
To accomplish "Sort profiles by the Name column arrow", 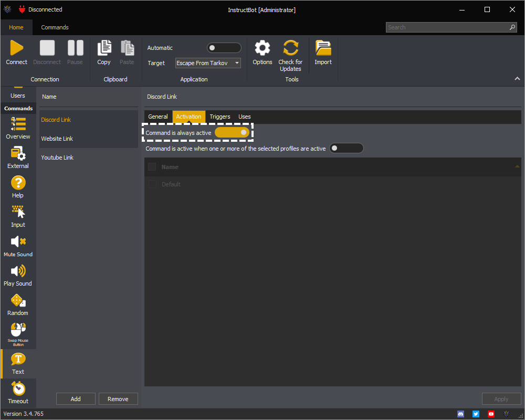I will pyautogui.click(x=517, y=166).
